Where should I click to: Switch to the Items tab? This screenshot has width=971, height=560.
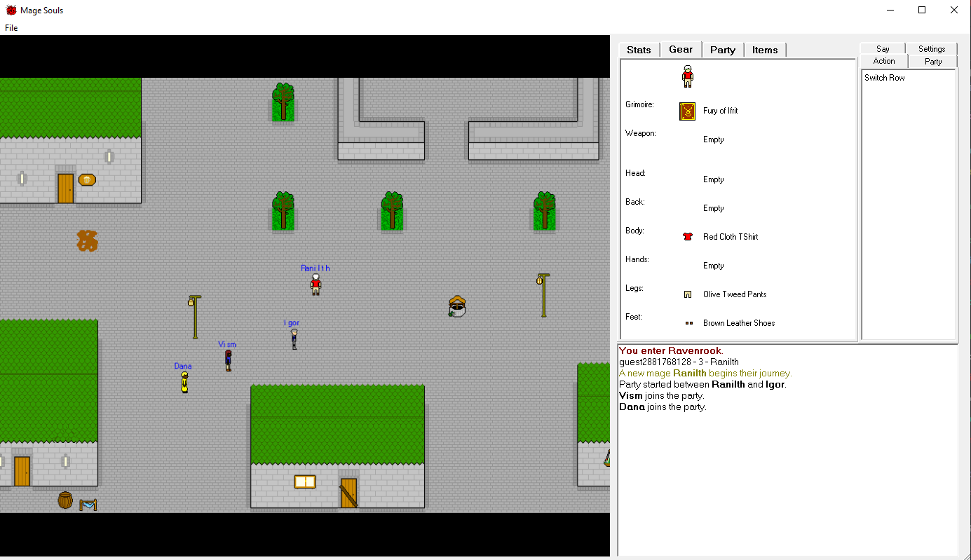(765, 50)
